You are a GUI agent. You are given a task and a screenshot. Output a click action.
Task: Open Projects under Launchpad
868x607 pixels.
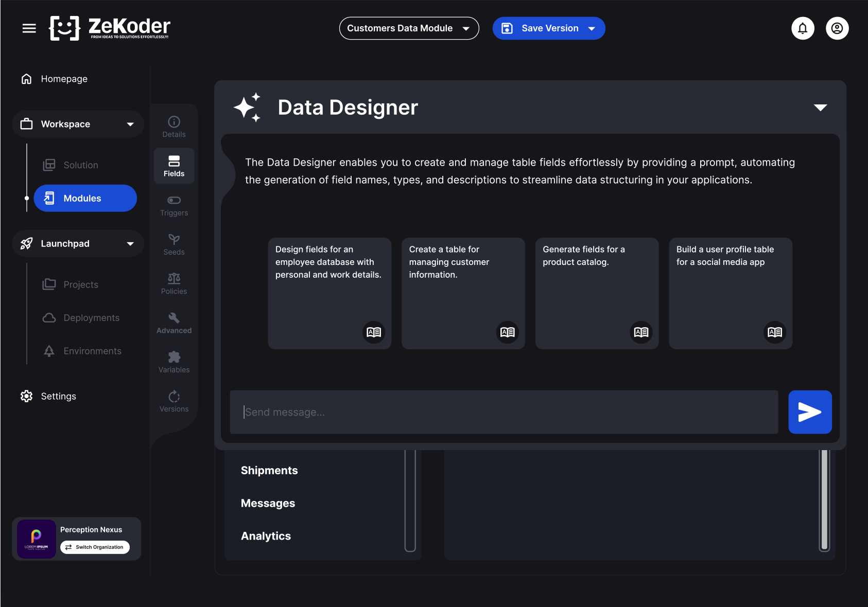tap(71, 284)
